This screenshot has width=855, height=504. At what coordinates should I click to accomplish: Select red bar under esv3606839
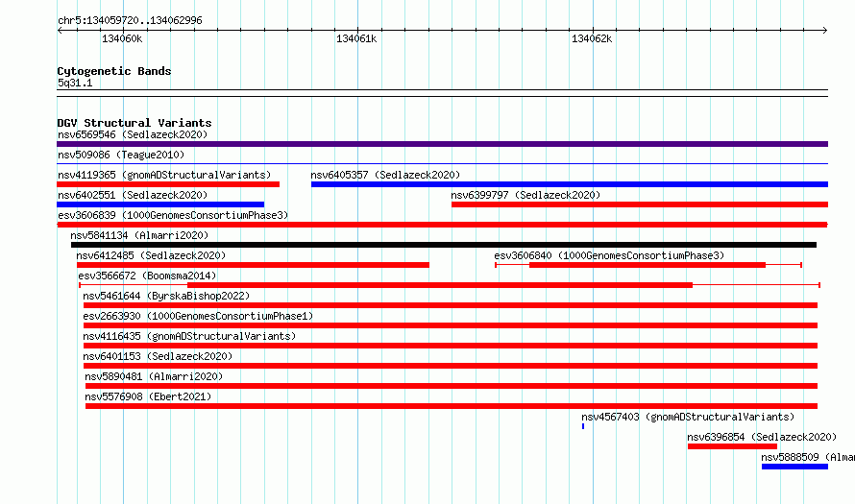click(442, 225)
